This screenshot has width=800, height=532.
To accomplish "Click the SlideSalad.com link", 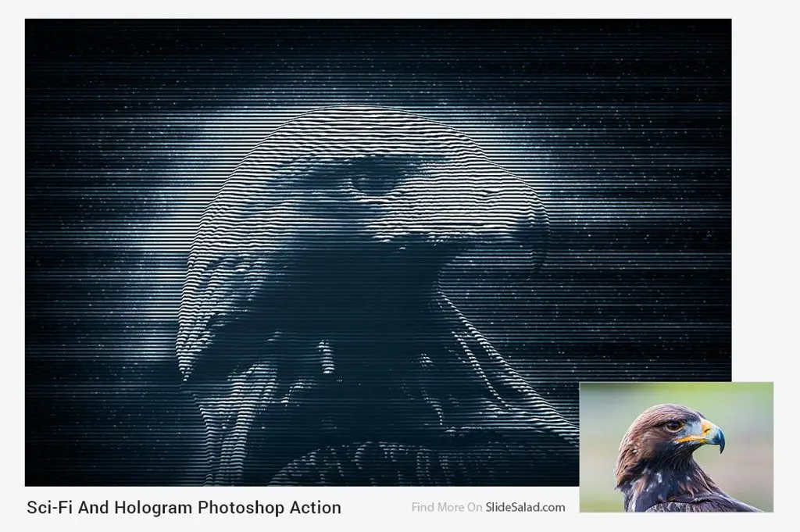I will tap(525, 507).
